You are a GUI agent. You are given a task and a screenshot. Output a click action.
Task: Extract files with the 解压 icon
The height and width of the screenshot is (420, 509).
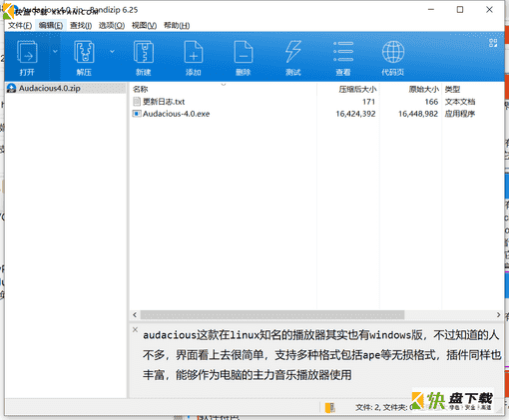coord(84,57)
